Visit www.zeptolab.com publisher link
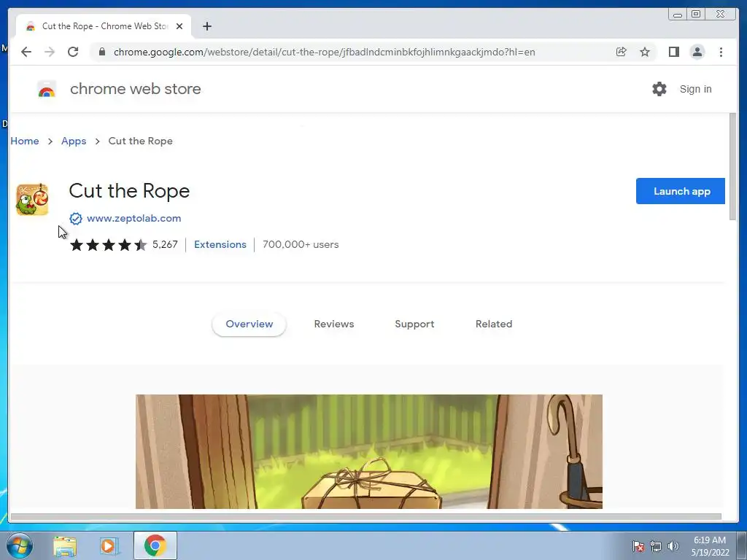The image size is (747, 560). [134, 219]
